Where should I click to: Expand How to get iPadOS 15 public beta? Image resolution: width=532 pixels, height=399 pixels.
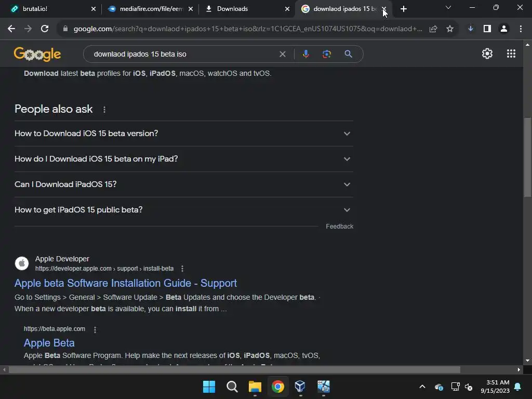184,210
